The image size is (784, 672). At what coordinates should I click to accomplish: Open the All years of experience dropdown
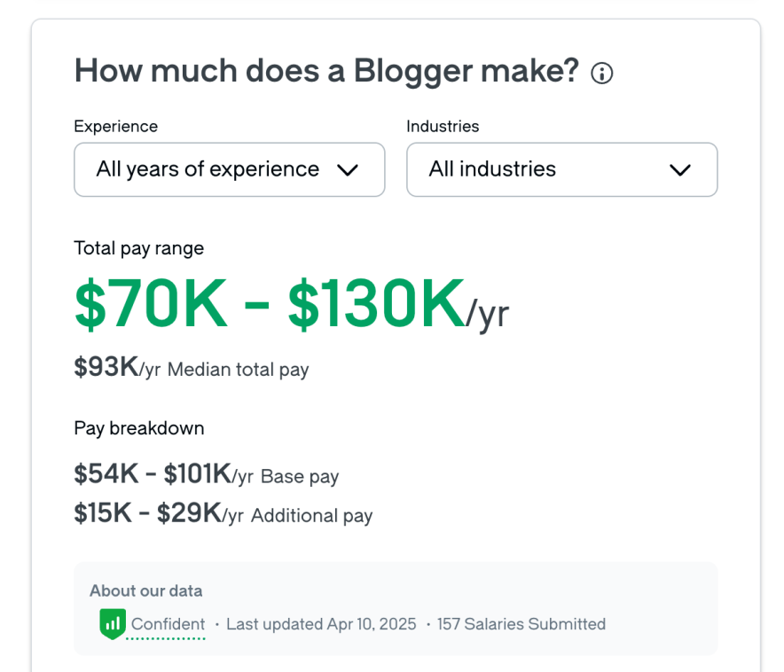click(229, 169)
